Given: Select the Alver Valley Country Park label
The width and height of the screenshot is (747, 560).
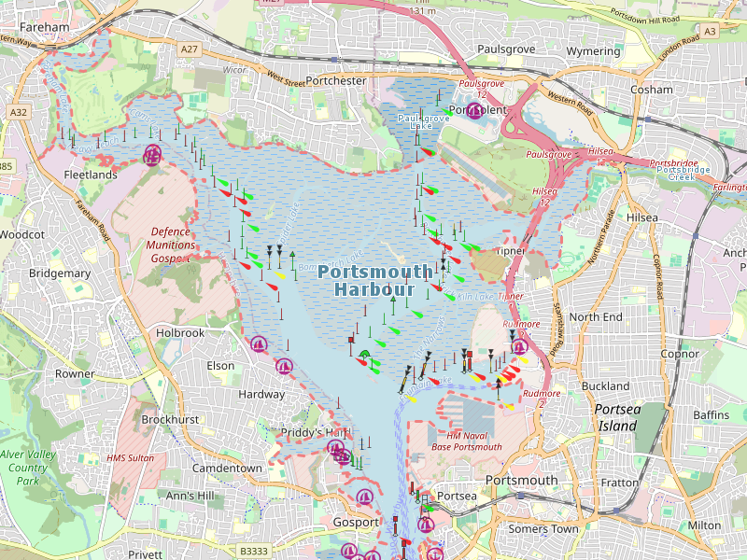Looking at the screenshot, I should click(23, 468).
